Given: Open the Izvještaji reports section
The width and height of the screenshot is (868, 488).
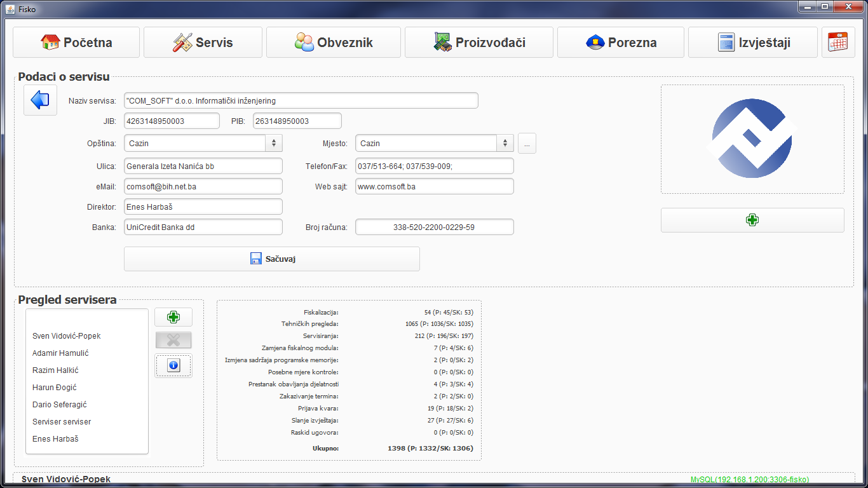Looking at the screenshot, I should pos(753,43).
